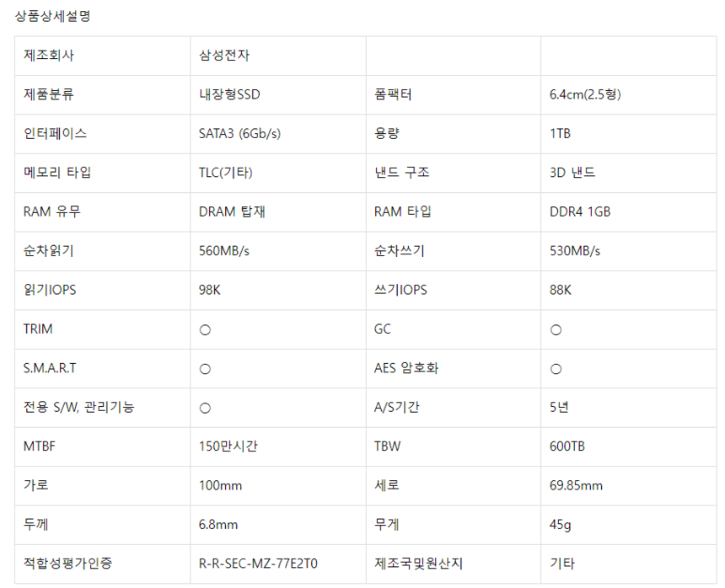Click the 560MB/s sequential read value
The image size is (725, 588).
[228, 251]
